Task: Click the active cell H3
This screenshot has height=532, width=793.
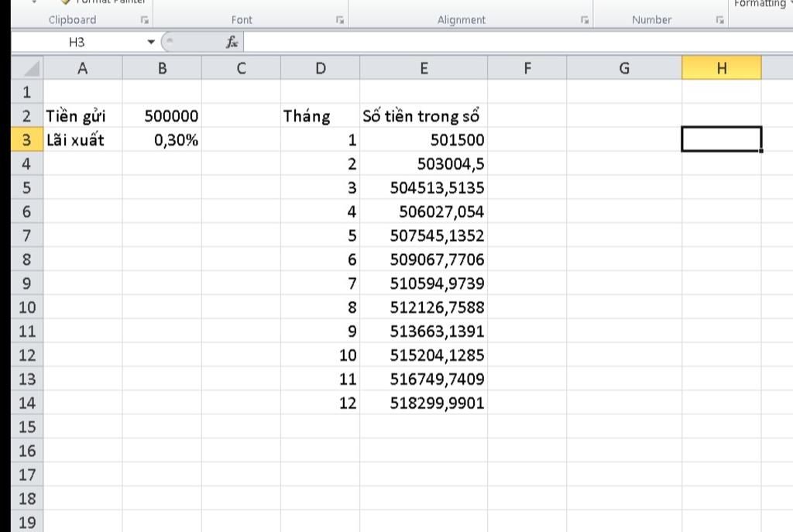Action: [x=722, y=139]
